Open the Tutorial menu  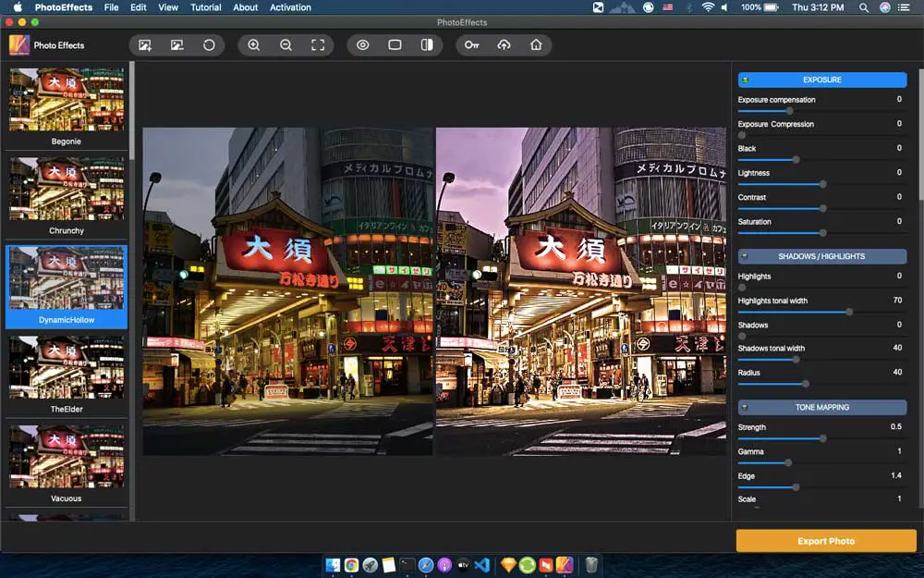[x=205, y=7]
